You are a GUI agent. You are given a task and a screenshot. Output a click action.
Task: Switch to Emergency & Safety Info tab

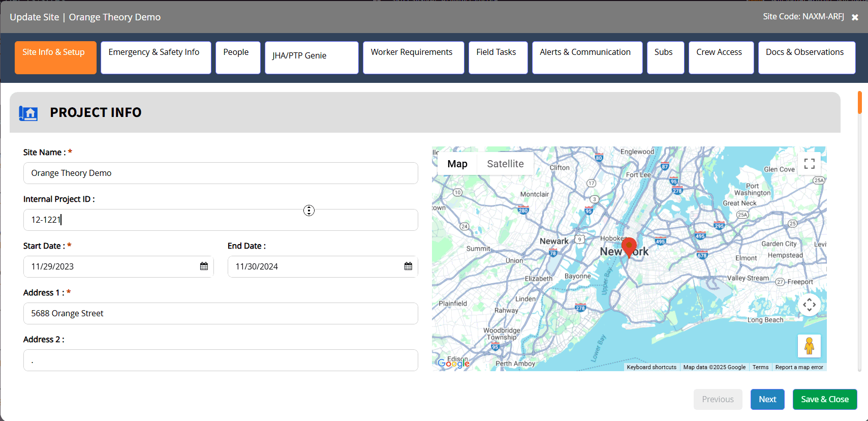[156, 57]
